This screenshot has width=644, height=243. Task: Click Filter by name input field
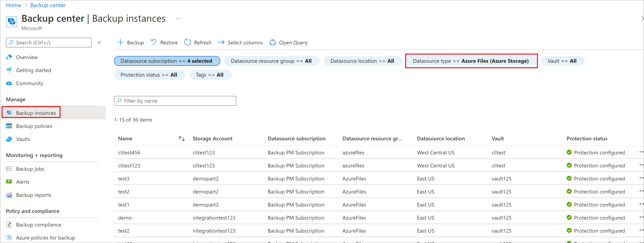click(x=175, y=101)
